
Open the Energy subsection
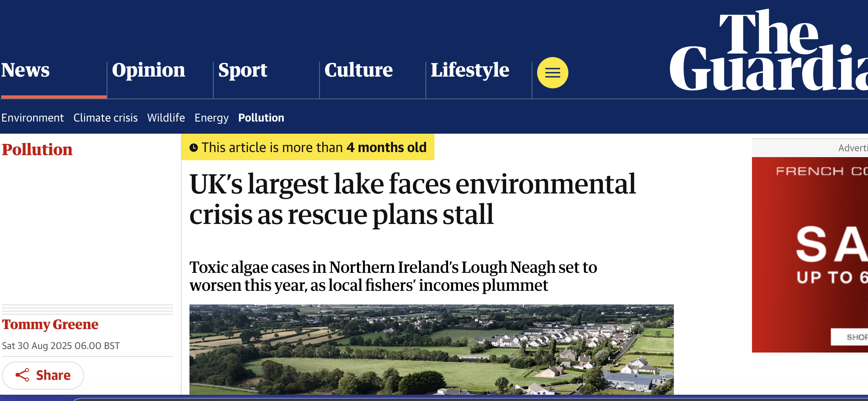pyautogui.click(x=211, y=118)
